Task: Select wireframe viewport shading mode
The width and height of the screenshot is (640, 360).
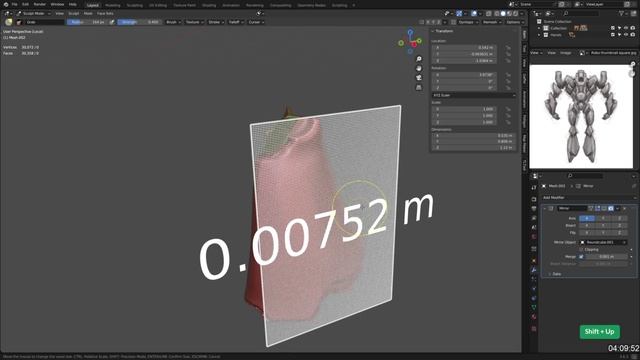Action: 497,13
